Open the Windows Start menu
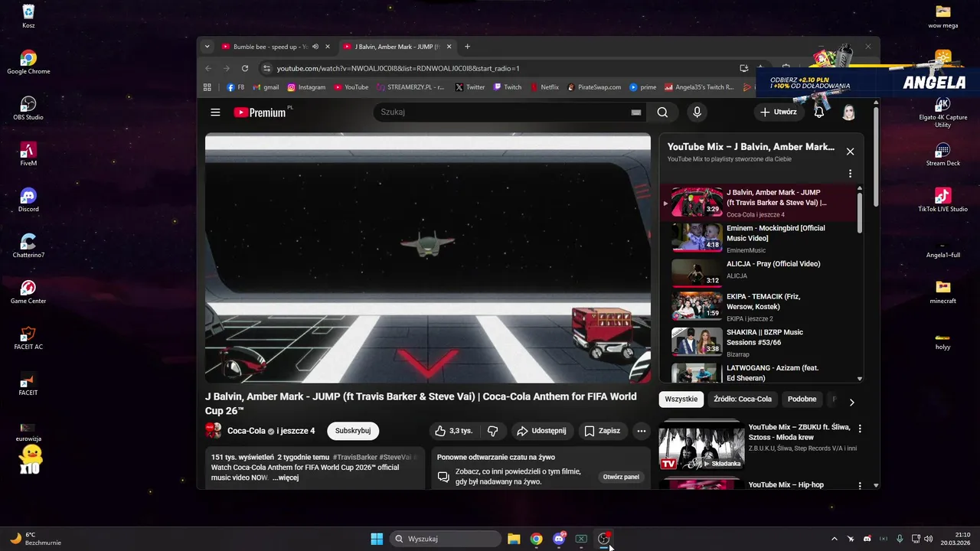This screenshot has height=551, width=980. point(377,539)
